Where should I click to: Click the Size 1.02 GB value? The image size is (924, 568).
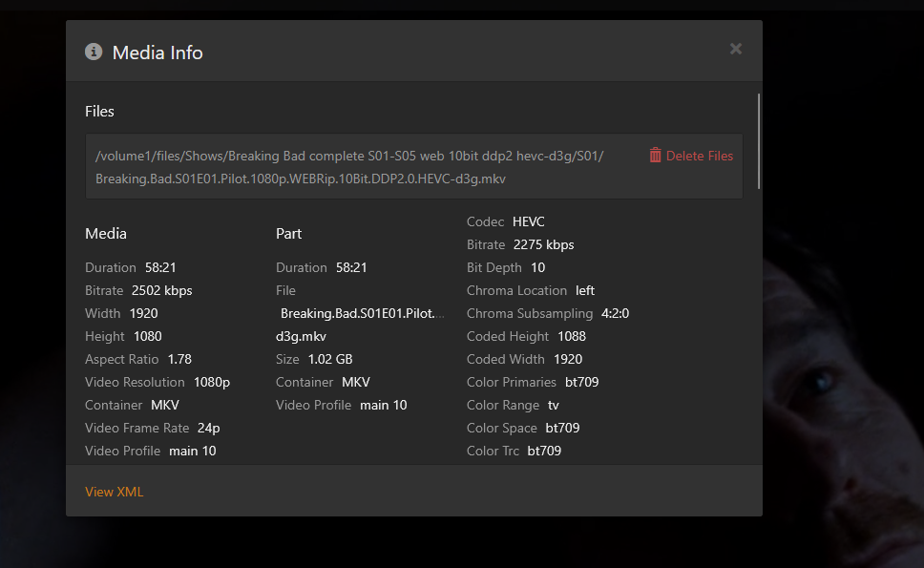click(329, 359)
